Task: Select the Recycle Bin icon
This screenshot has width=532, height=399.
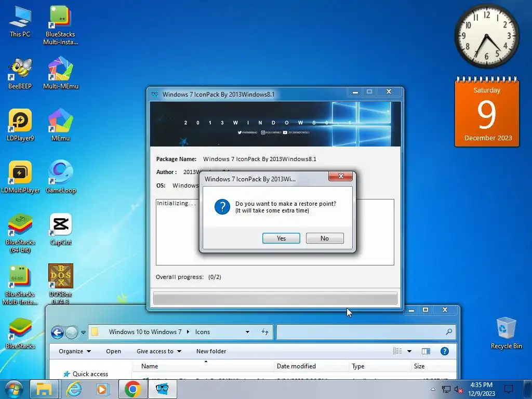Action: point(506,333)
